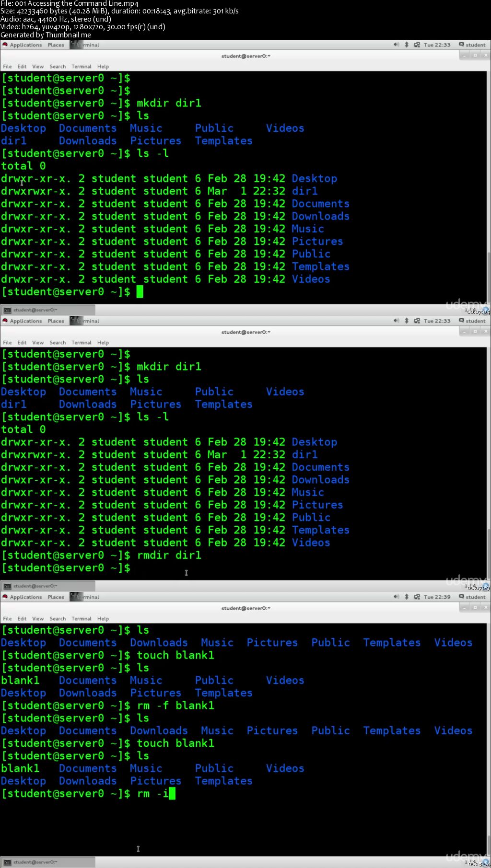The width and height of the screenshot is (491, 868).
Task: Click 'rm -i' command in the bottom frame
Action: [x=153, y=793]
